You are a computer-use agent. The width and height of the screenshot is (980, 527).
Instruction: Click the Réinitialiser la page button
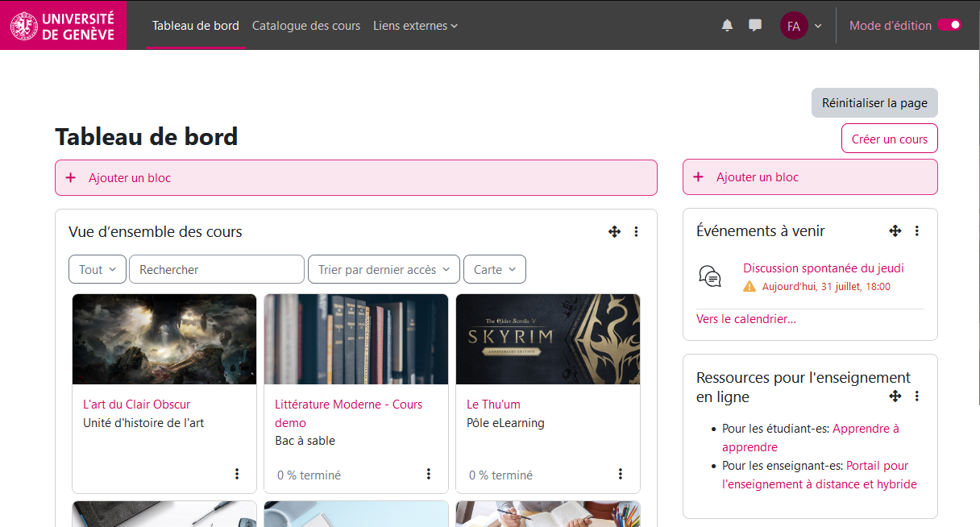point(874,103)
